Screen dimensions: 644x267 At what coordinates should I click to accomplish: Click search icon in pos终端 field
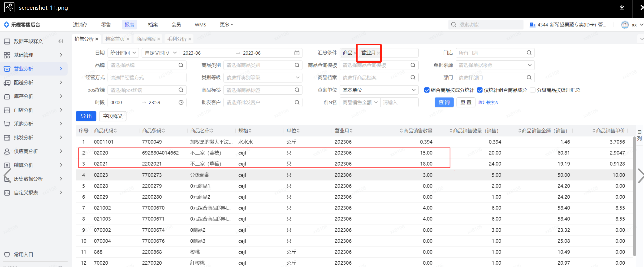pyautogui.click(x=181, y=90)
